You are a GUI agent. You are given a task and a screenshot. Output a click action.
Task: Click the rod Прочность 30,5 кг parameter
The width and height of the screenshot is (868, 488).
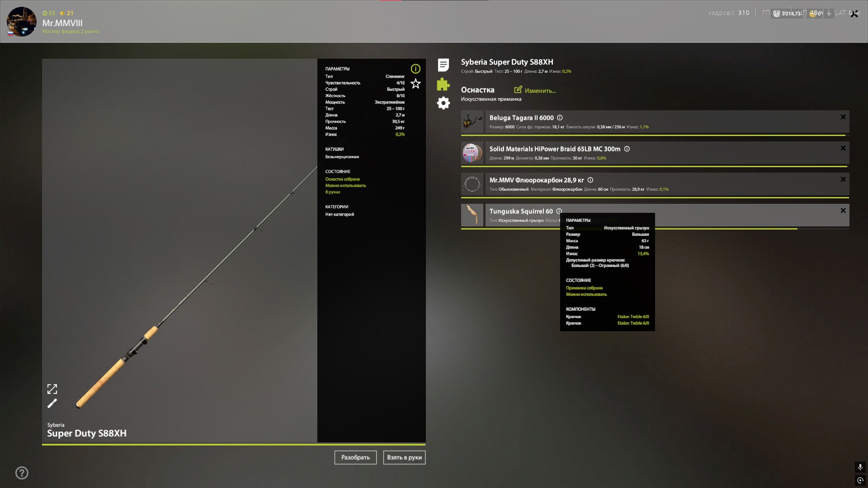[365, 122]
